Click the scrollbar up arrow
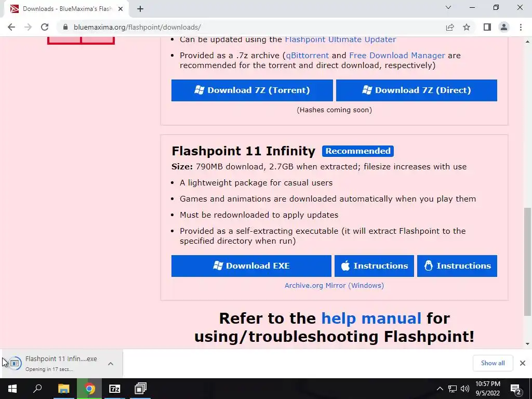 (528, 42)
